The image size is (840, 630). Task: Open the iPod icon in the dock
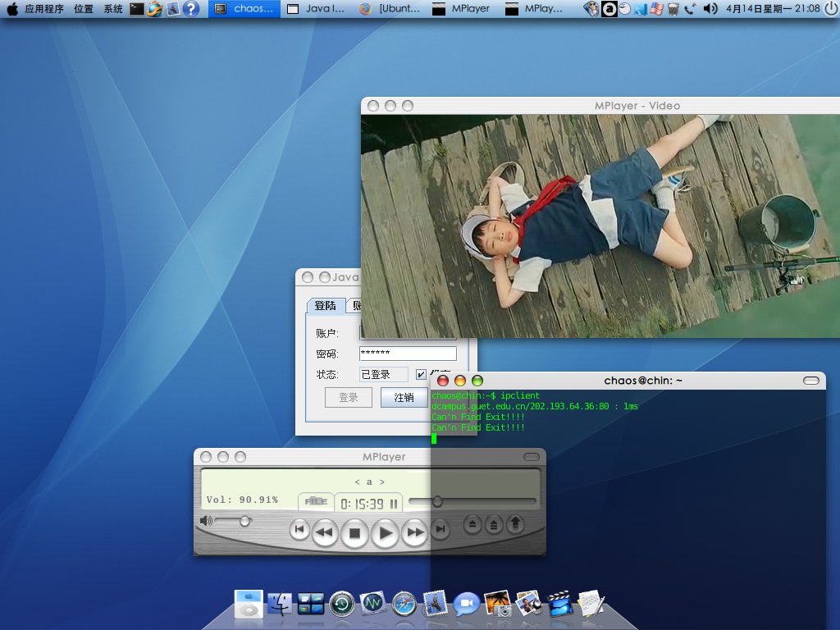249,604
